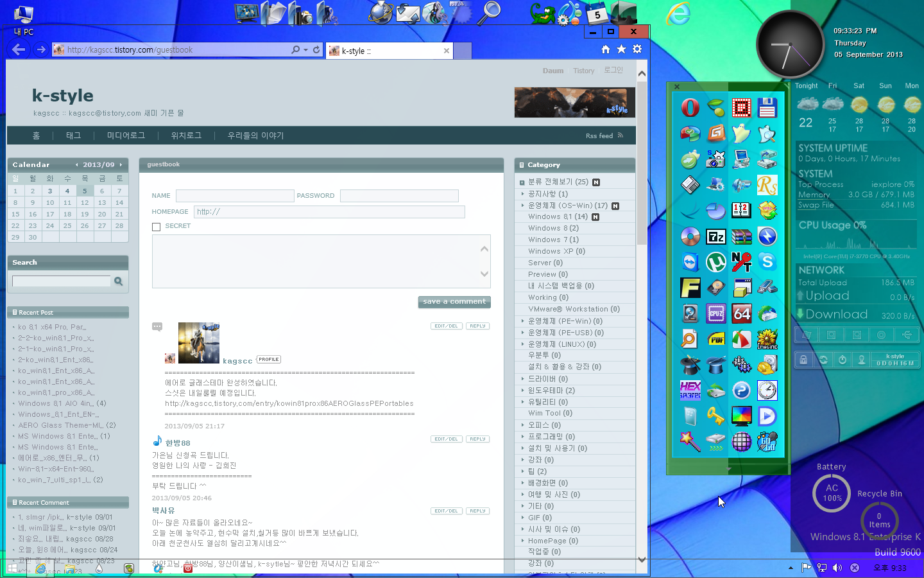Launch Opera browser from the launcher panel
Viewport: 924px width, 578px height.
690,107
